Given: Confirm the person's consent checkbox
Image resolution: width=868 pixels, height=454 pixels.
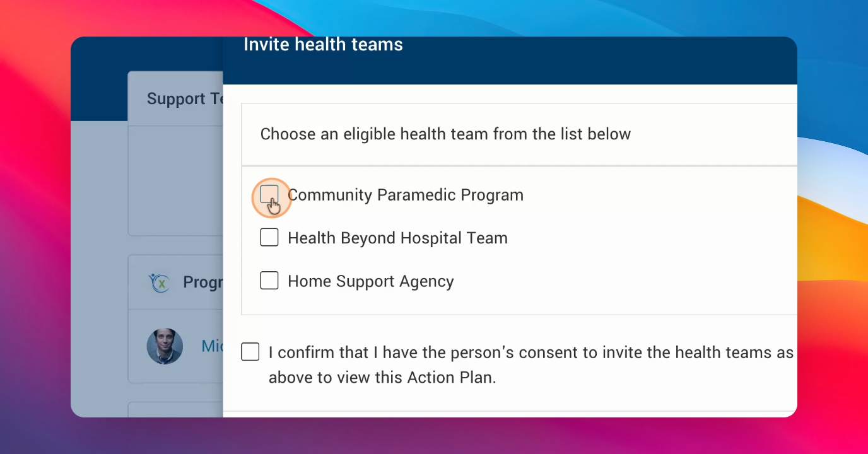Looking at the screenshot, I should pyautogui.click(x=250, y=352).
